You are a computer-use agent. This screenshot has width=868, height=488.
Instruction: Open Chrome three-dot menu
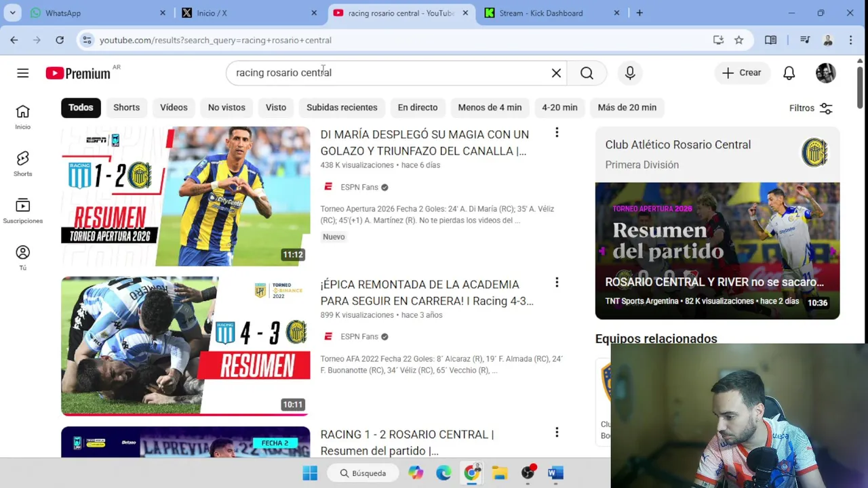850,40
